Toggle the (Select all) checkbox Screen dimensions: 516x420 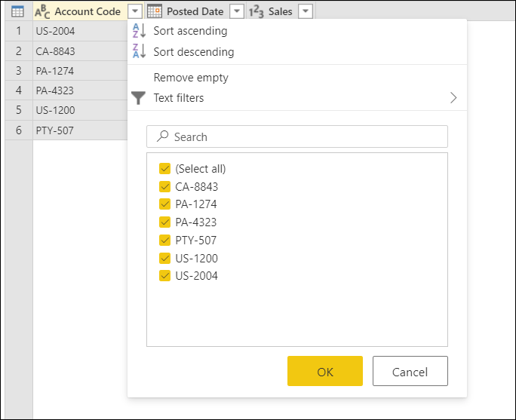tap(164, 168)
